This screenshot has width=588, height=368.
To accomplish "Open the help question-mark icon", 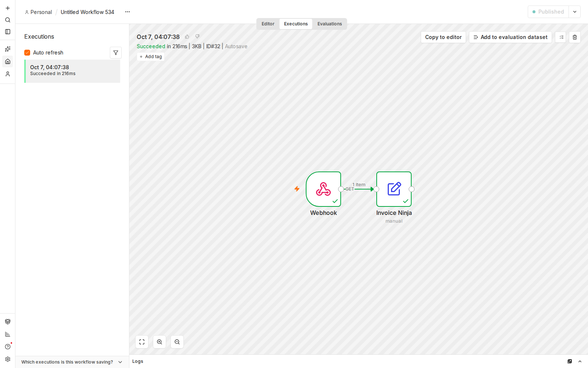I will [x=8, y=347].
